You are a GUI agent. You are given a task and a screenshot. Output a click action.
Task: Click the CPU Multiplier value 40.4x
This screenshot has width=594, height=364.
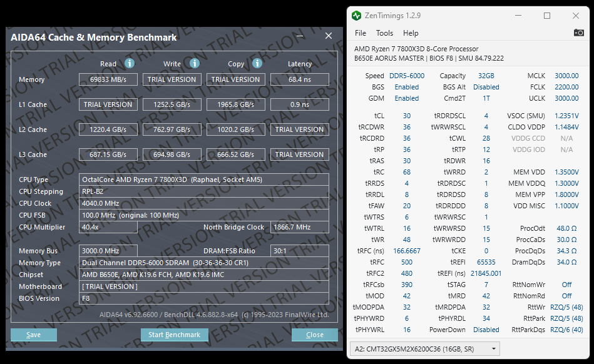coord(108,227)
